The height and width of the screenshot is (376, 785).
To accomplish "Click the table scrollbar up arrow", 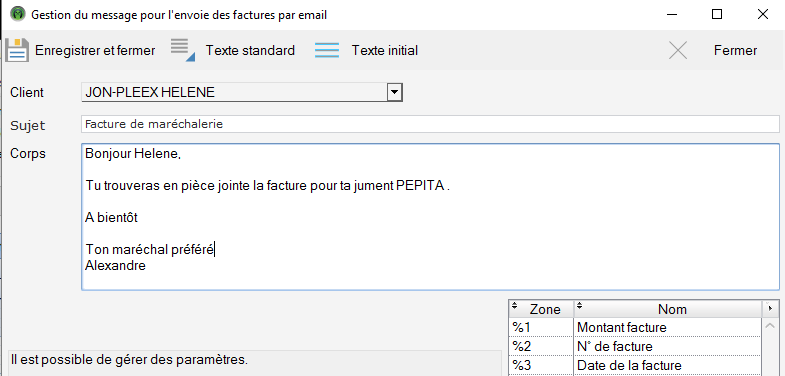I will point(770,326).
